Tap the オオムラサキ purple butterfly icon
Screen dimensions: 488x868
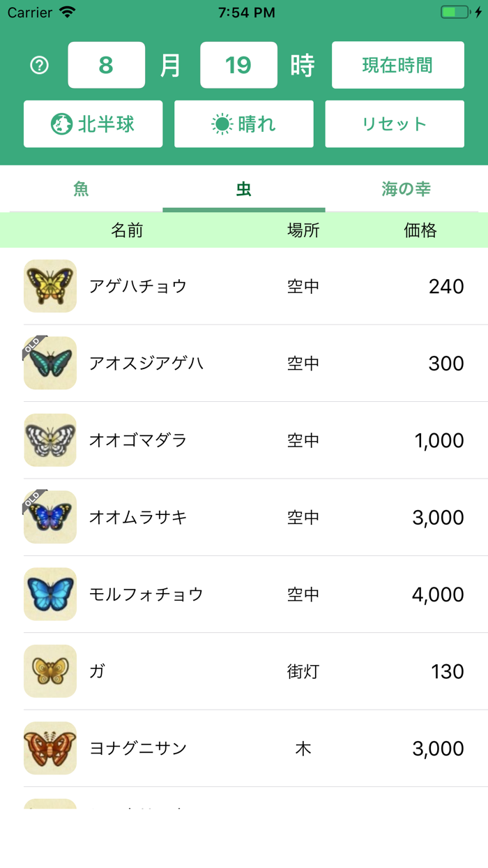click(49, 517)
